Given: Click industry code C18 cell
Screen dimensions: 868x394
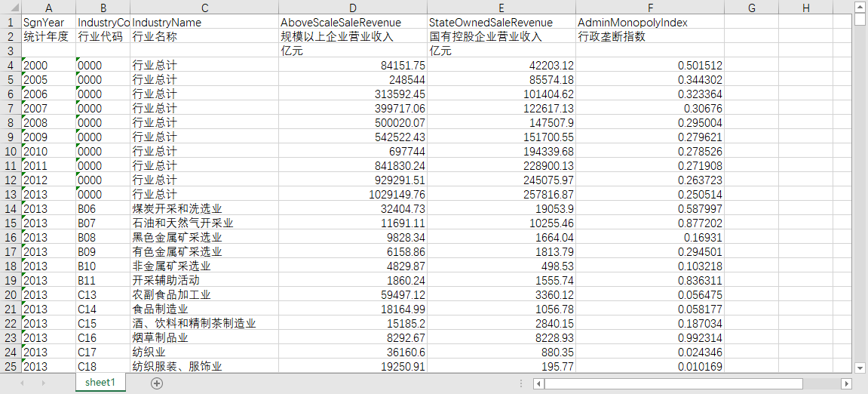Looking at the screenshot, I should (x=103, y=366).
